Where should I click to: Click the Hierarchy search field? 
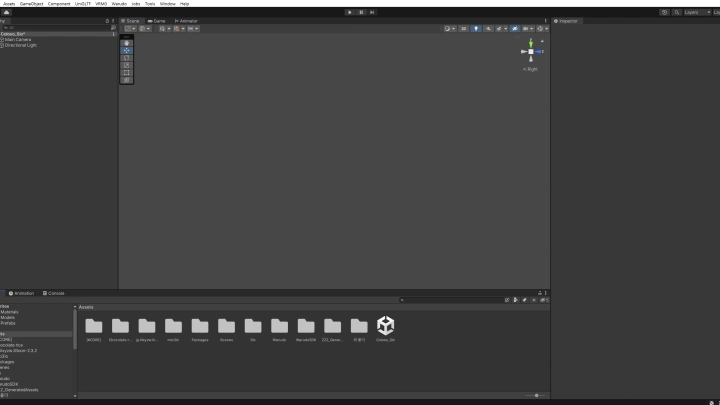click(55, 28)
